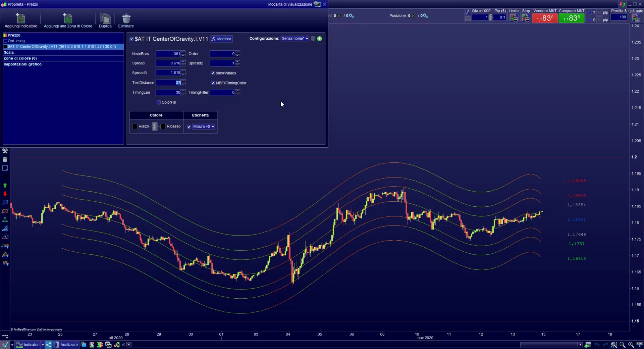Open Impostazioni grafico section
Screen dimensions: 644x349
[x=63, y=64]
